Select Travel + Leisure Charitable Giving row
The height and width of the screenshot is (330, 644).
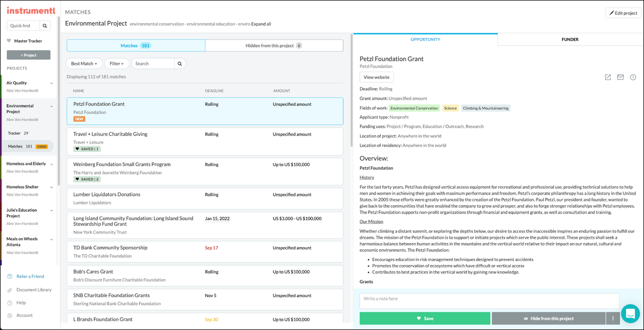205,141
